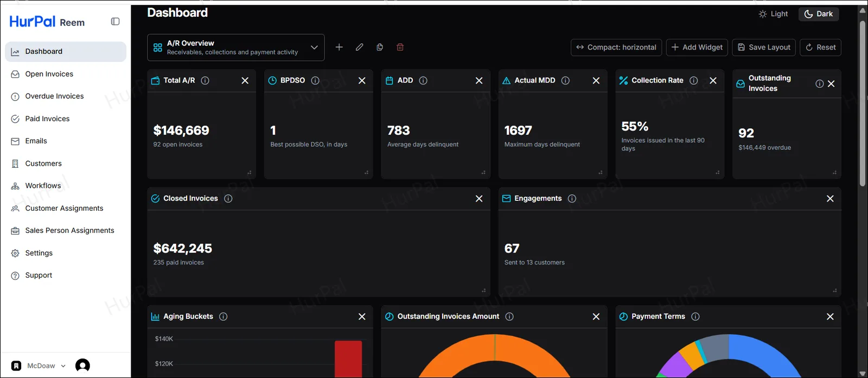The image size is (868, 378).
Task: Open the A/R Overview dashboard dropdown
Action: coord(236,48)
